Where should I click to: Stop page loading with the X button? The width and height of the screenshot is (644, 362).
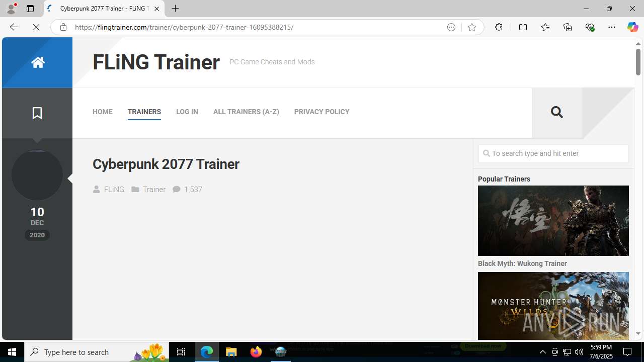pyautogui.click(x=36, y=27)
